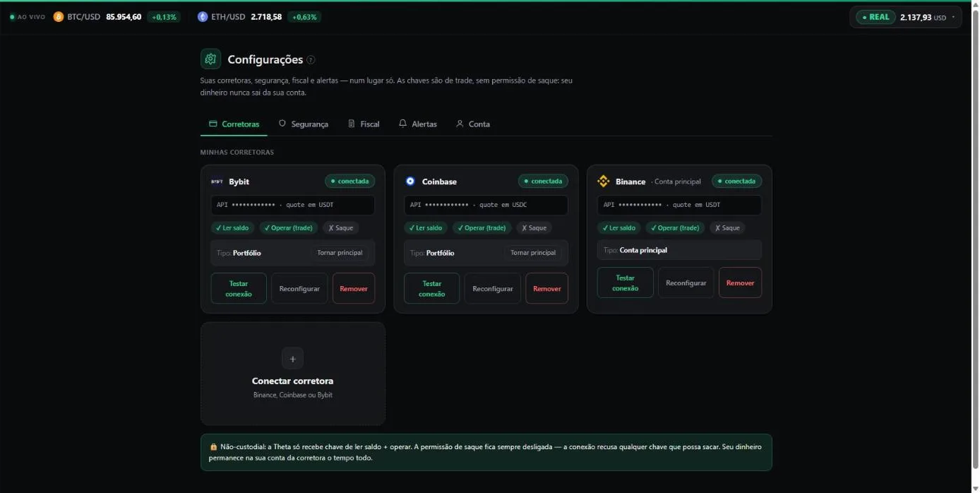Remove the Binance broker
This screenshot has width=980, height=493.
pos(741,283)
